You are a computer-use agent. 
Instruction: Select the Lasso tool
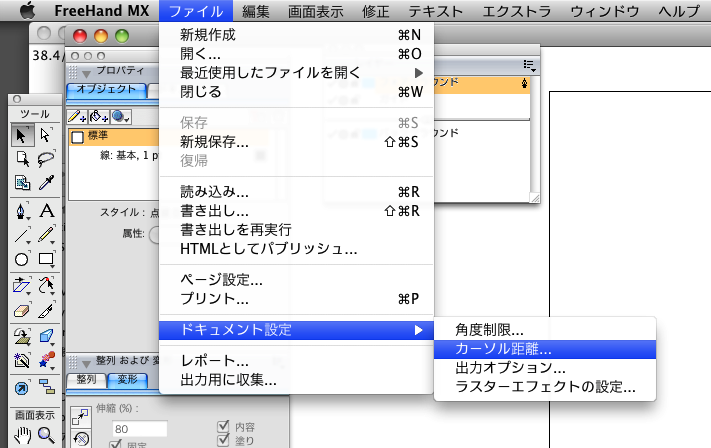(x=45, y=159)
